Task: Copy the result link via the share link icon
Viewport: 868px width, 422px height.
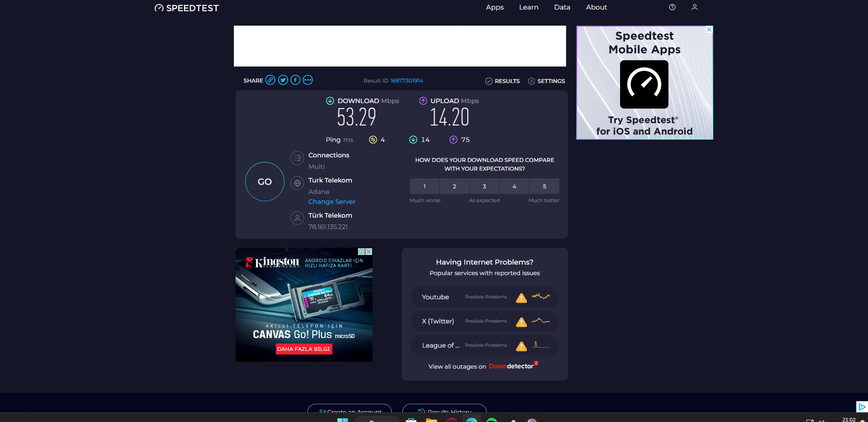Action: pyautogui.click(x=270, y=80)
